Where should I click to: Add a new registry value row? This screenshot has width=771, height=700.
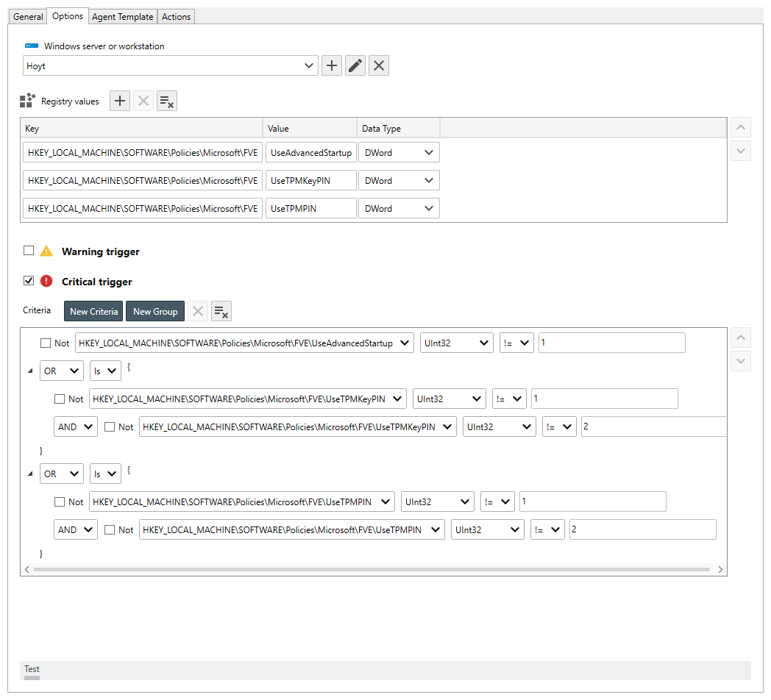(x=120, y=101)
